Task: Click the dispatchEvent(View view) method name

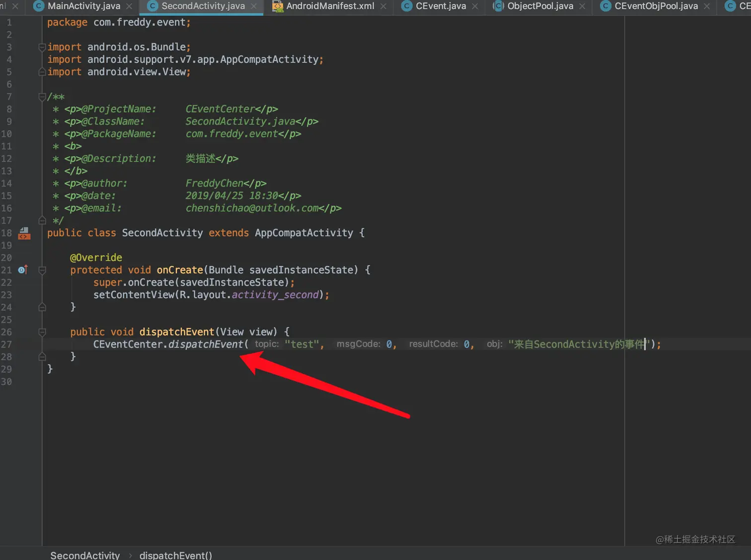Action: click(177, 332)
